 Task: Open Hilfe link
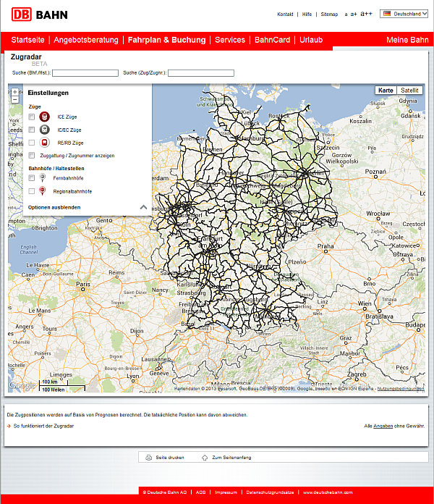tap(307, 14)
